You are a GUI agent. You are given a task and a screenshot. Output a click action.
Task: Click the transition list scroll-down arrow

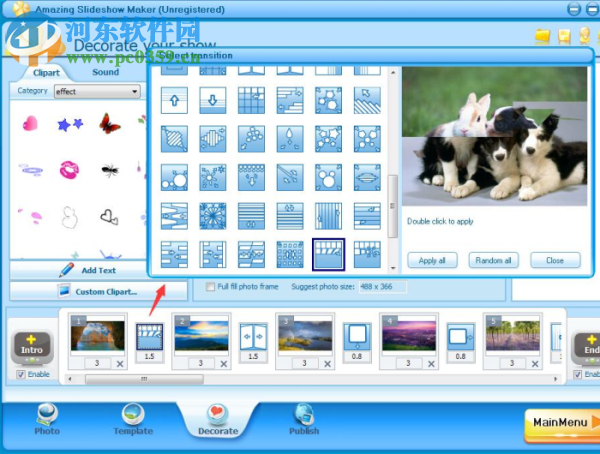(393, 268)
